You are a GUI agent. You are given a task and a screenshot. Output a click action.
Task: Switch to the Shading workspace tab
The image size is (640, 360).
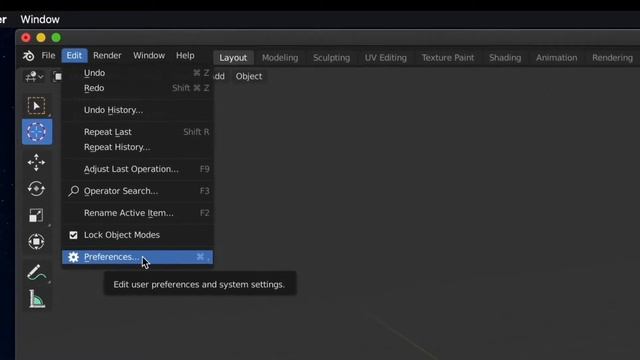[x=505, y=58]
